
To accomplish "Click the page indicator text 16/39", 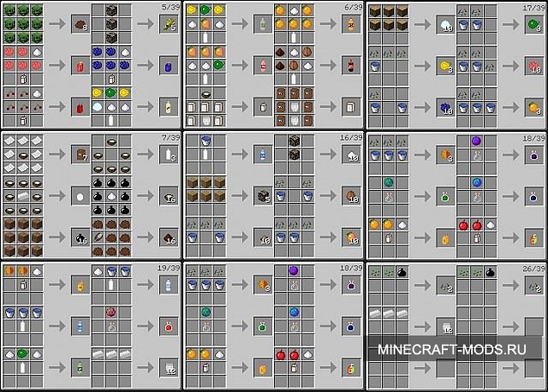I will (351, 138).
